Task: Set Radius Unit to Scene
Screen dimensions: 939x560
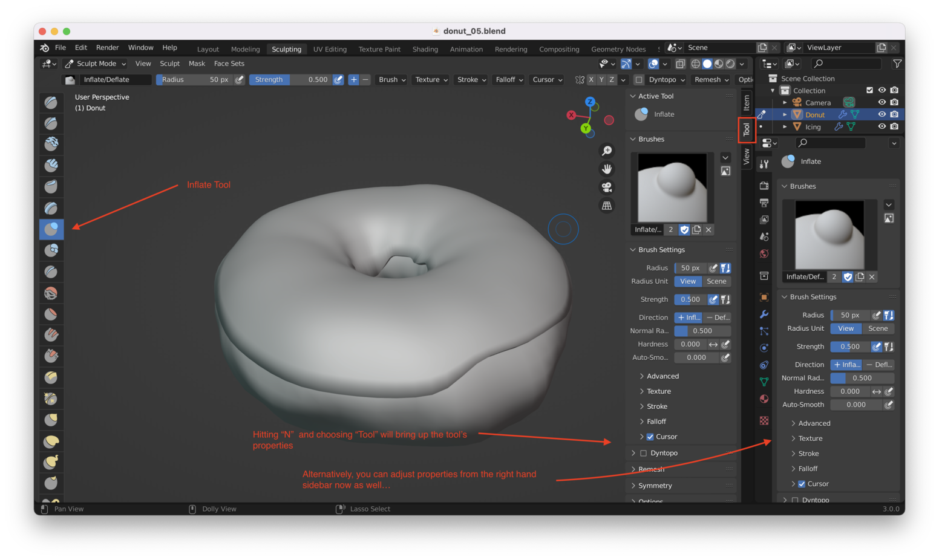Action: coord(716,281)
